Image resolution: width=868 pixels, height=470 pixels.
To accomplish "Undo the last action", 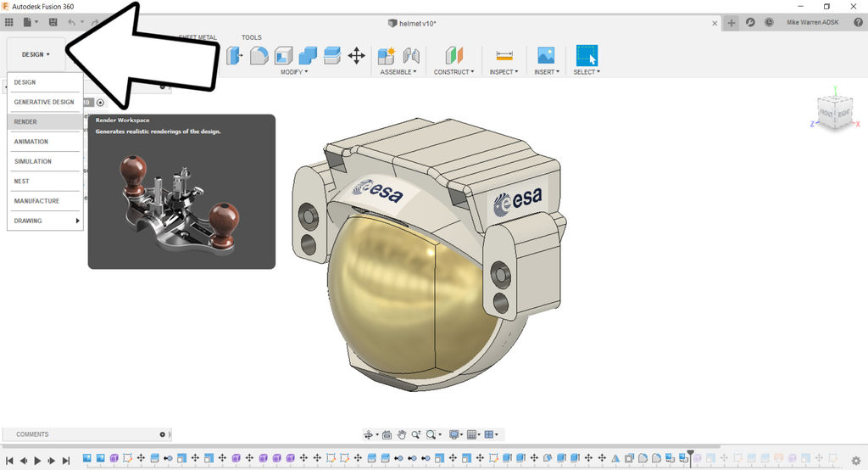I will coord(71,22).
